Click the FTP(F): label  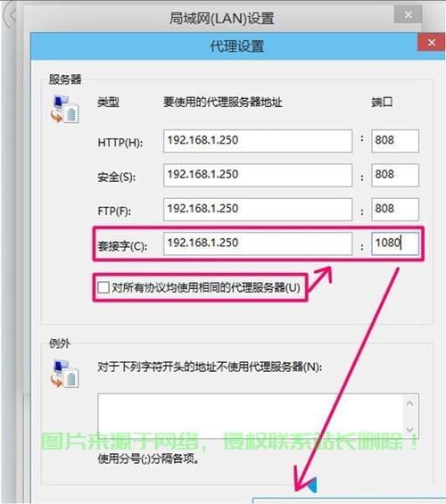tap(114, 211)
